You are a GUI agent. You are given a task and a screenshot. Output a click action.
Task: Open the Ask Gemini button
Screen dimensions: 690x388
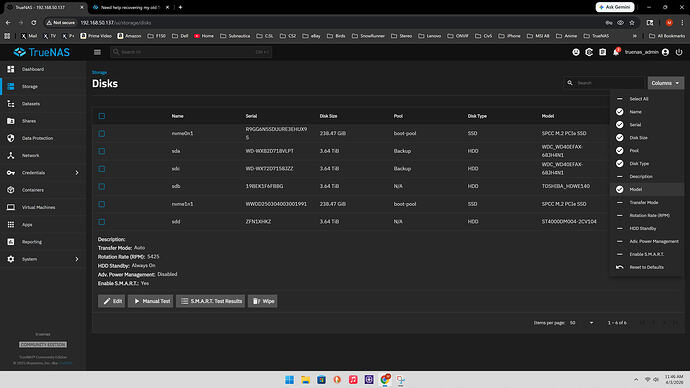pos(615,7)
